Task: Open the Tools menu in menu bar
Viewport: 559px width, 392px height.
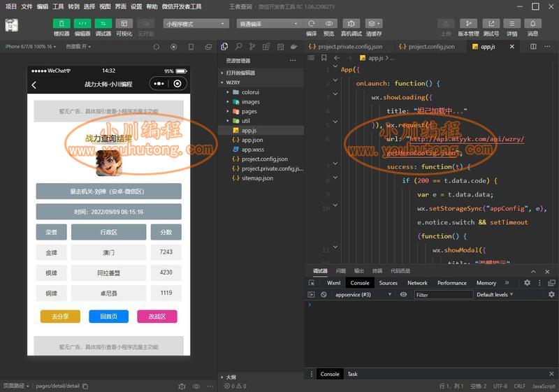Action: [58, 6]
